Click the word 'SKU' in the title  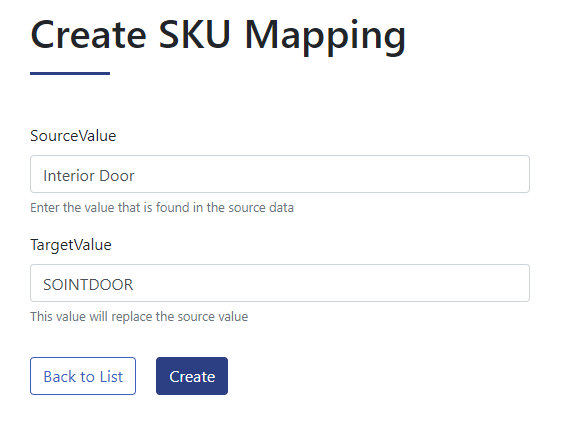195,34
